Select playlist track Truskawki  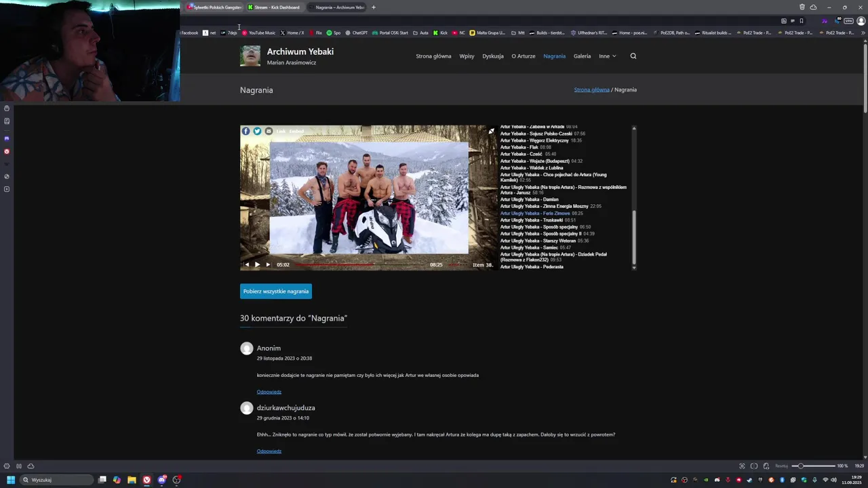[x=538, y=220]
